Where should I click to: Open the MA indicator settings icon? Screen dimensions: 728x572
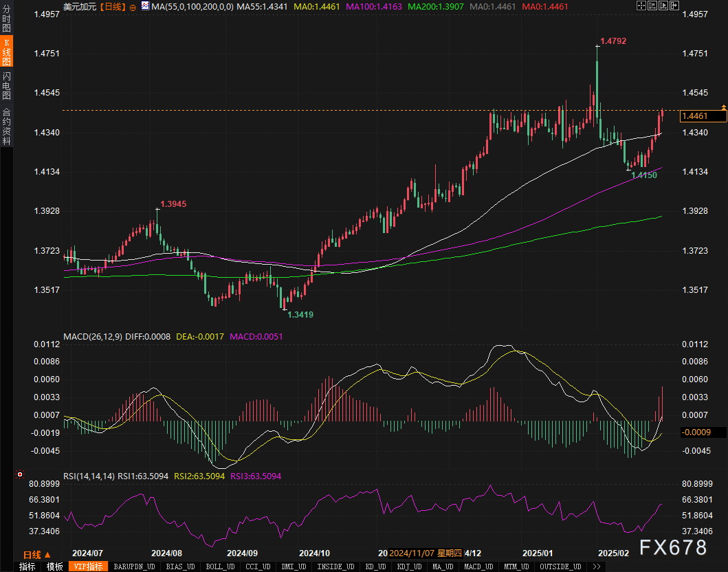[144, 6]
